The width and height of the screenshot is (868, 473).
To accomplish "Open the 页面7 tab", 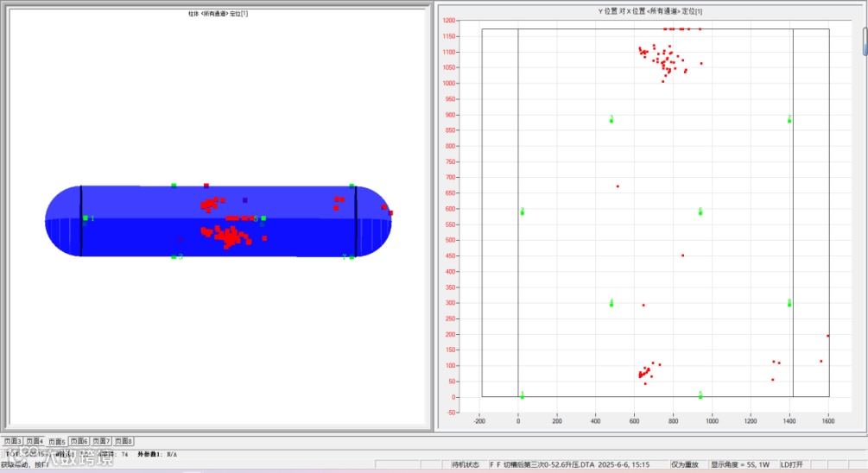I will coord(101,441).
